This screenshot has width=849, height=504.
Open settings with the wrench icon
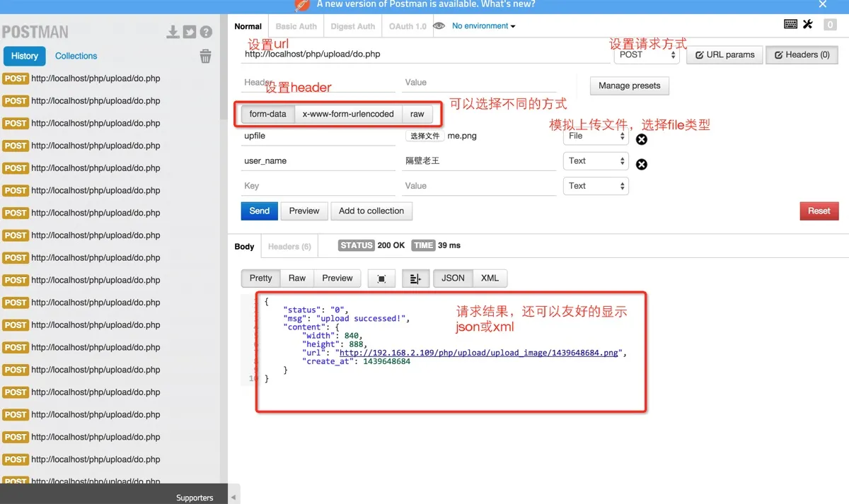point(808,25)
